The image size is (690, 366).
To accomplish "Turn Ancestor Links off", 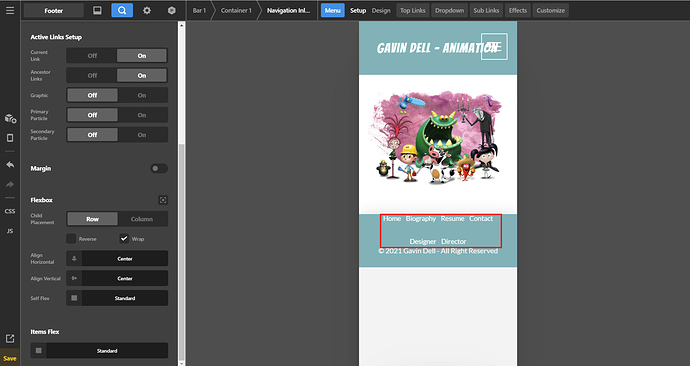I will (x=92, y=76).
